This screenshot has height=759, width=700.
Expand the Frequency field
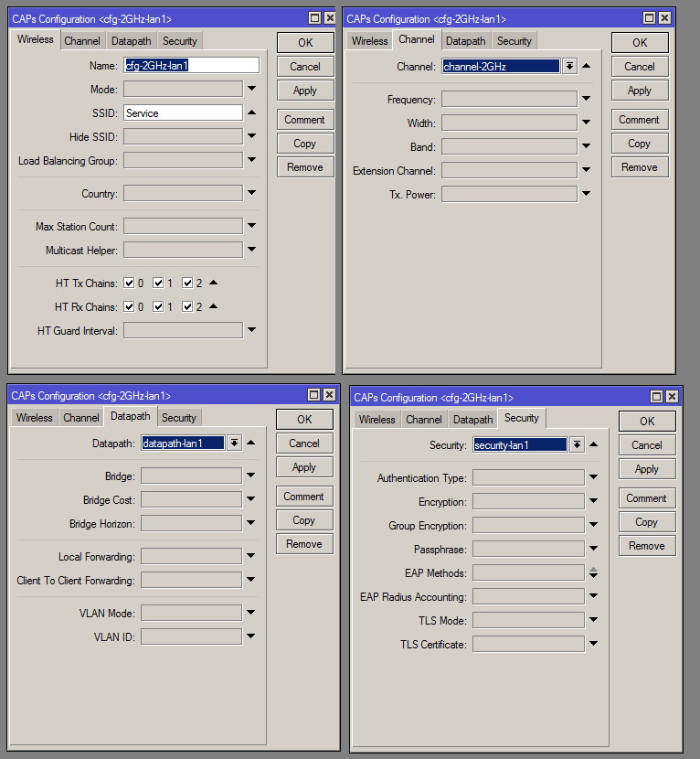[587, 98]
